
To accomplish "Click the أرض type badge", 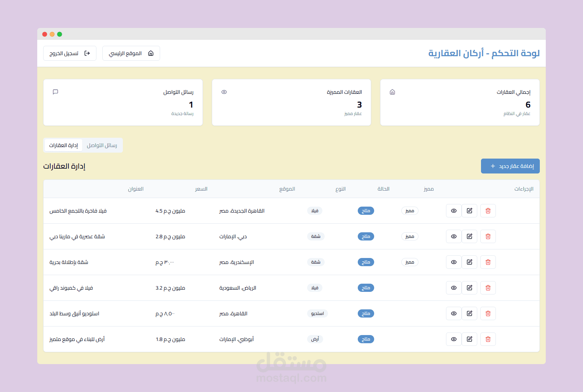I will [x=315, y=339].
